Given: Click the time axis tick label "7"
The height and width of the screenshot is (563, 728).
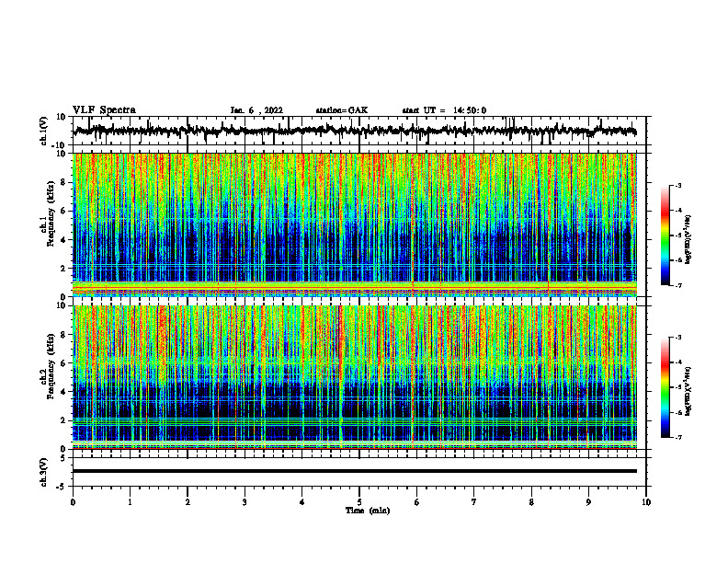Looking at the screenshot, I should 474,502.
